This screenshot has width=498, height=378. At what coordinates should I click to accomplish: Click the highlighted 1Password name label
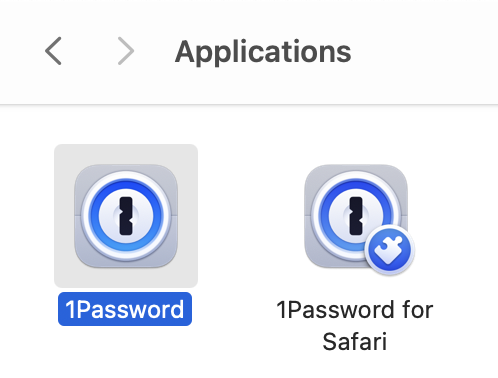pos(125,309)
